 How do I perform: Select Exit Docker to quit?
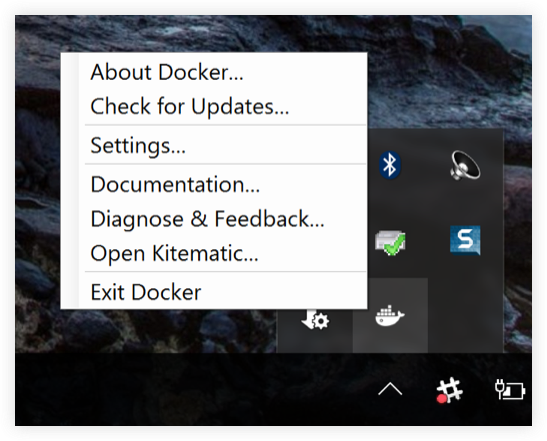point(214,292)
